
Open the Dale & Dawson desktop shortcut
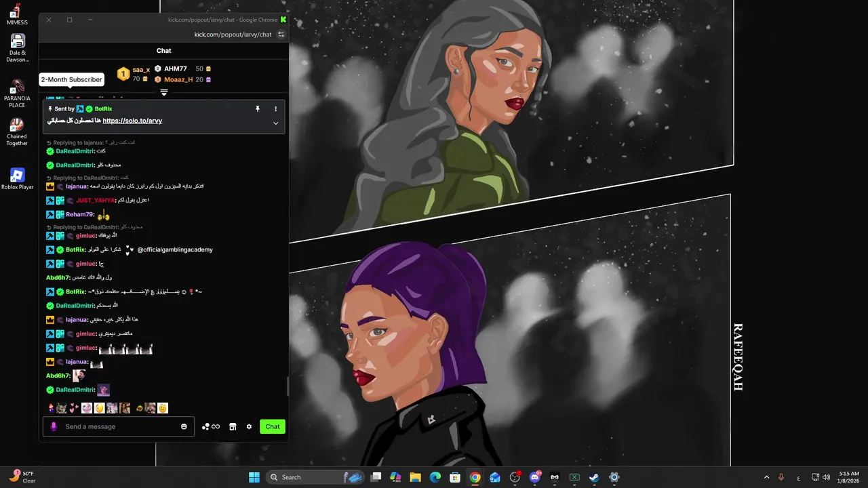[x=17, y=48]
